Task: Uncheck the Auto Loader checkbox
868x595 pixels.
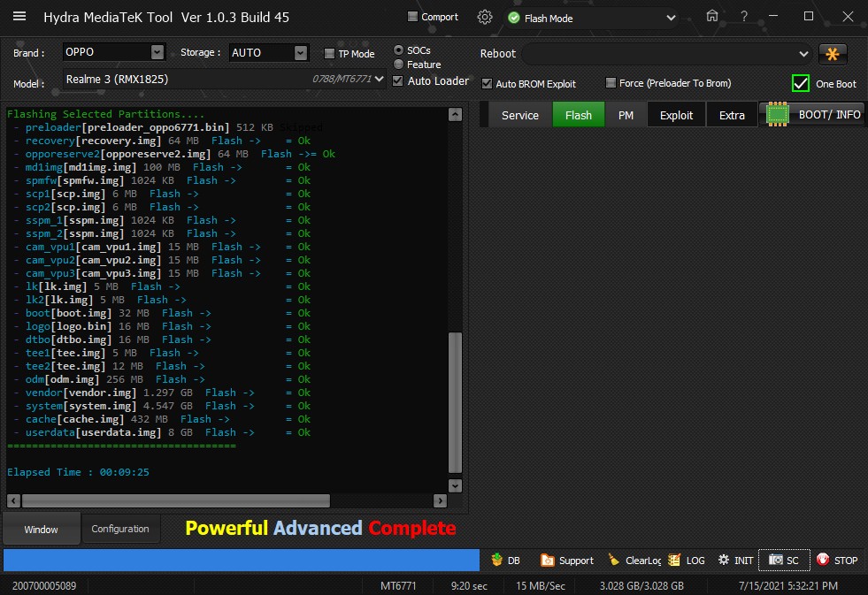Action: [x=397, y=80]
